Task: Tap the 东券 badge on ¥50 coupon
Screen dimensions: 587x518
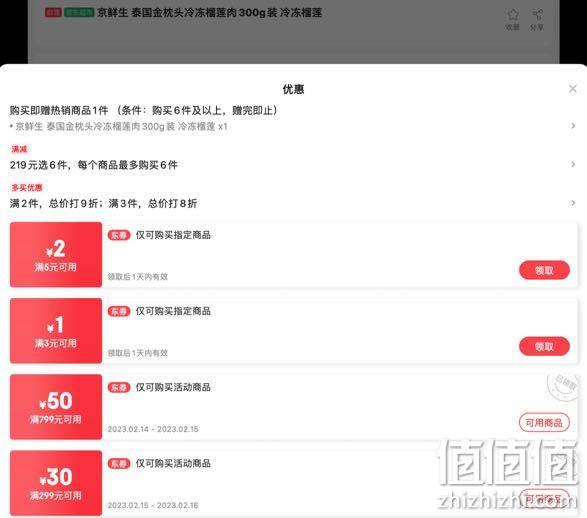Action: (119, 387)
